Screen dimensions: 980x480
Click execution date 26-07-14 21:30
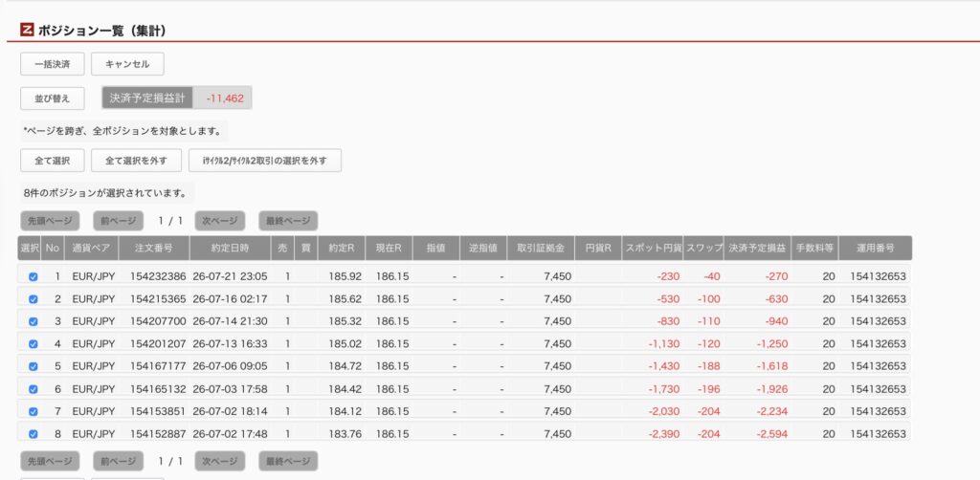pos(230,321)
